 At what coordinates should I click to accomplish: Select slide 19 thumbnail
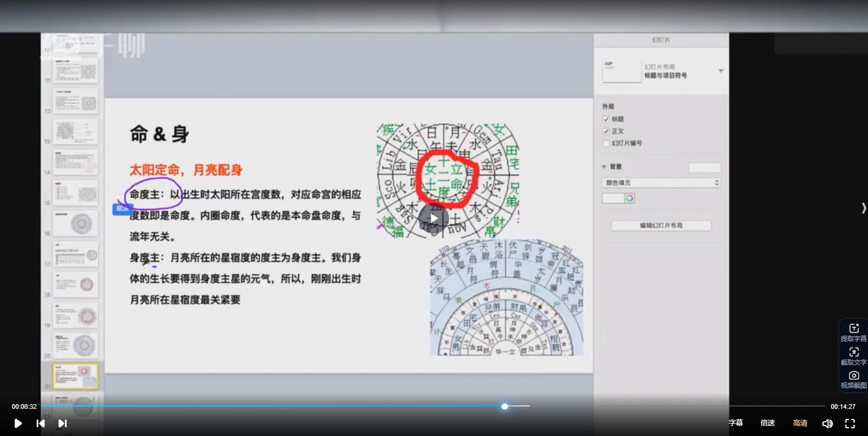pos(75,315)
